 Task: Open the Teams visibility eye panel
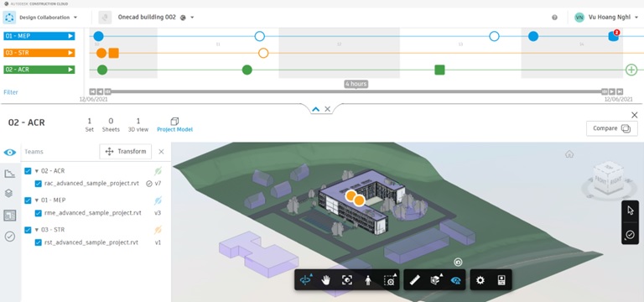pyautogui.click(x=10, y=153)
